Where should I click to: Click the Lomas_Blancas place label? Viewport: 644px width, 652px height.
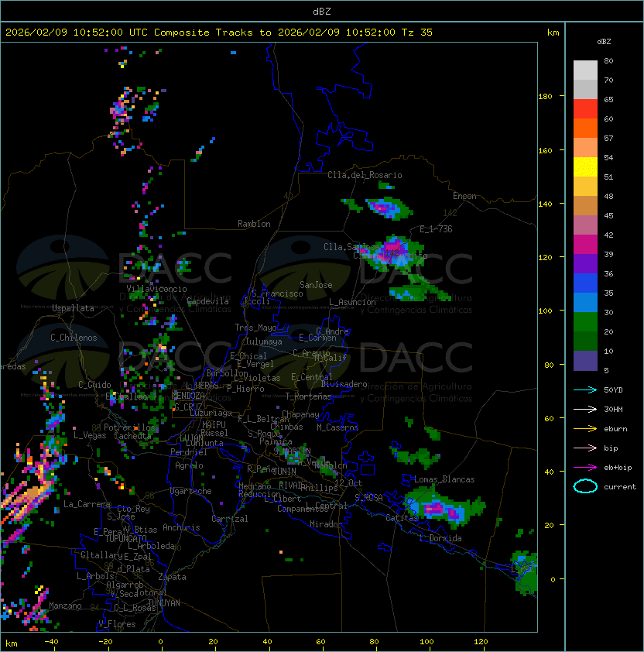coord(444,479)
